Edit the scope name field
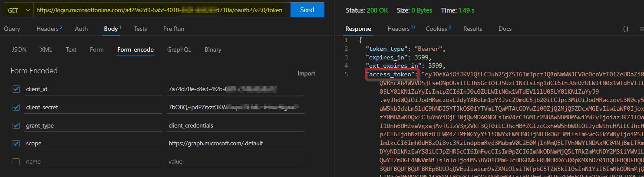 (x=93, y=143)
